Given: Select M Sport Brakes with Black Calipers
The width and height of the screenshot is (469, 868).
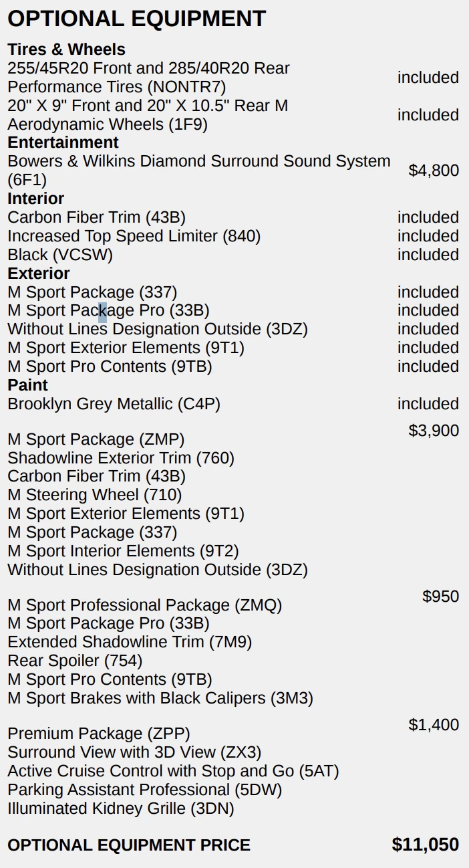Looking at the screenshot, I should click(x=160, y=698).
